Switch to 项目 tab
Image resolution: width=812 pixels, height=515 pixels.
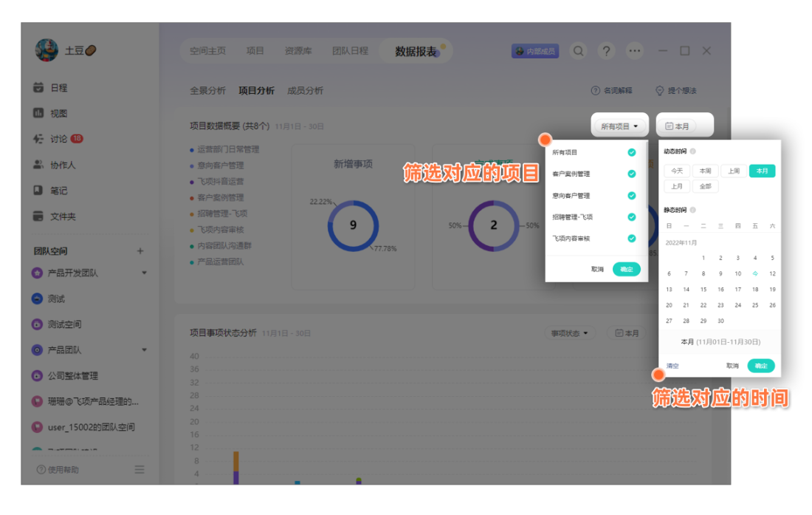point(255,51)
